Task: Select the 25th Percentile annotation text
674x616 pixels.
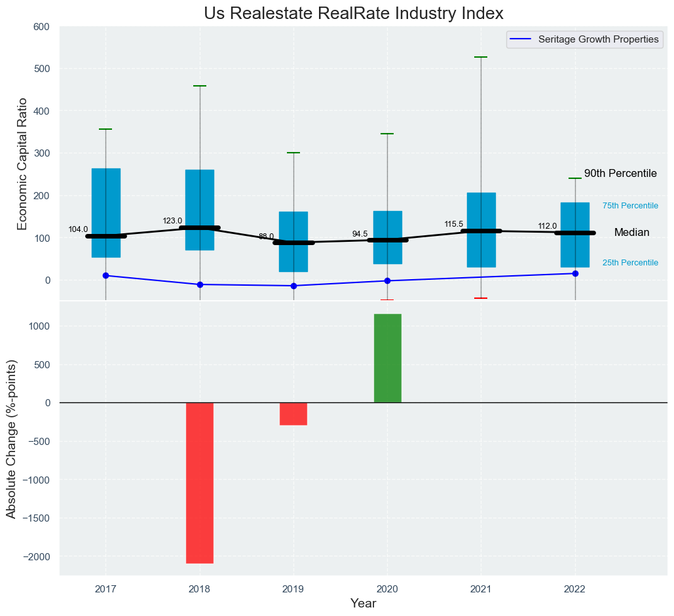Action: 630,263
